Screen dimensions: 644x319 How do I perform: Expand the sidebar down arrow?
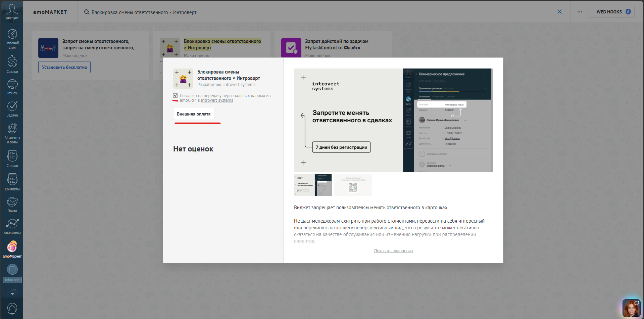point(12,293)
